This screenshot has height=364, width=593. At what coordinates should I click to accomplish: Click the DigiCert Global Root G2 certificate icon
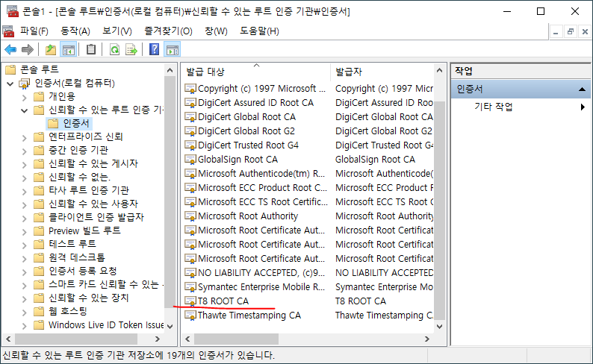[x=190, y=131]
